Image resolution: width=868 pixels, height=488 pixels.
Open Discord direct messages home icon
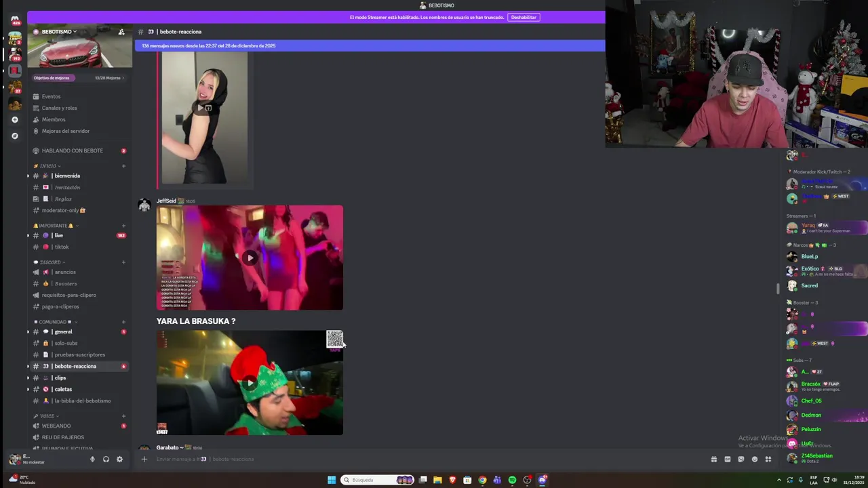(15, 20)
